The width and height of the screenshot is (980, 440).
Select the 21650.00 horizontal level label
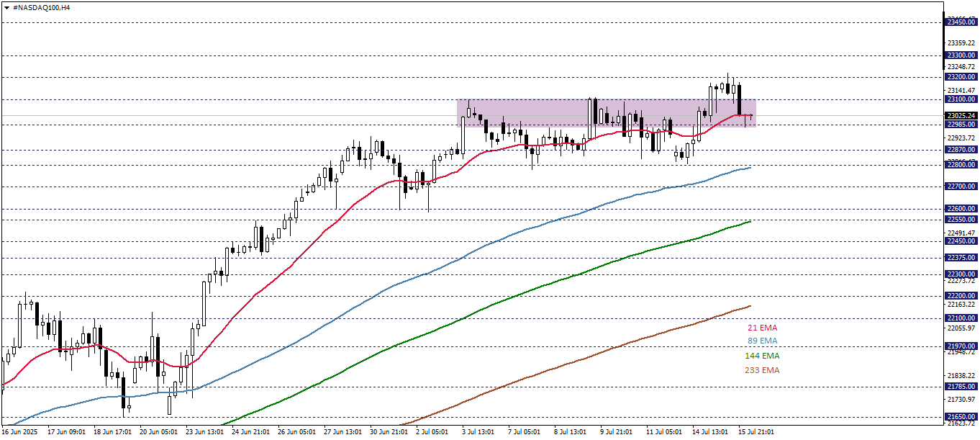961,416
